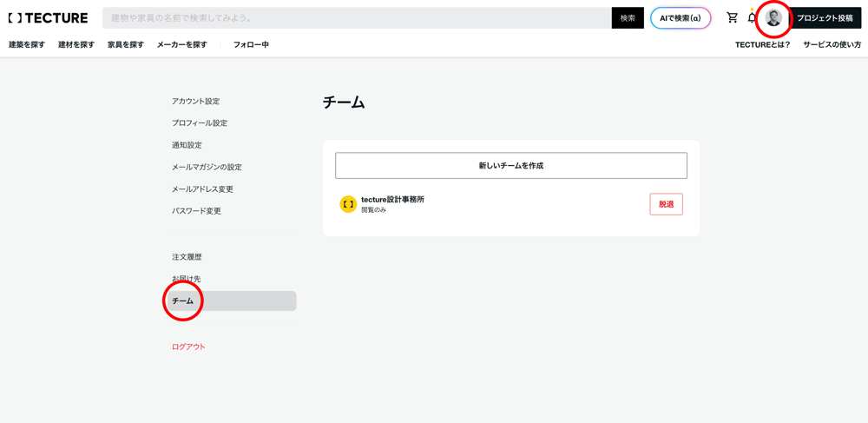Screen dimensions: 868x423
Task: Open the notifications bell
Action: coord(752,18)
